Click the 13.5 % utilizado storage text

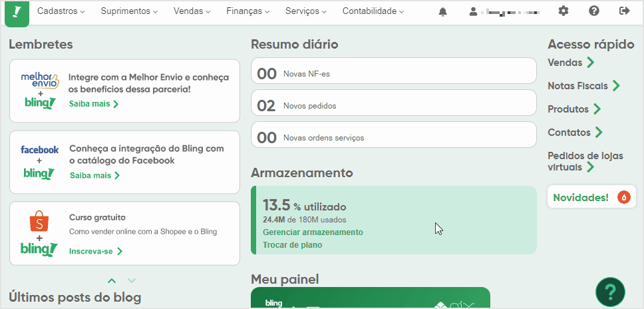(x=304, y=205)
